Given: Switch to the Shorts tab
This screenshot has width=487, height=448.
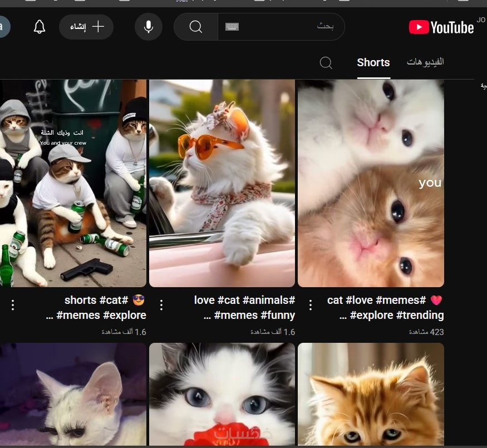Looking at the screenshot, I should (373, 63).
